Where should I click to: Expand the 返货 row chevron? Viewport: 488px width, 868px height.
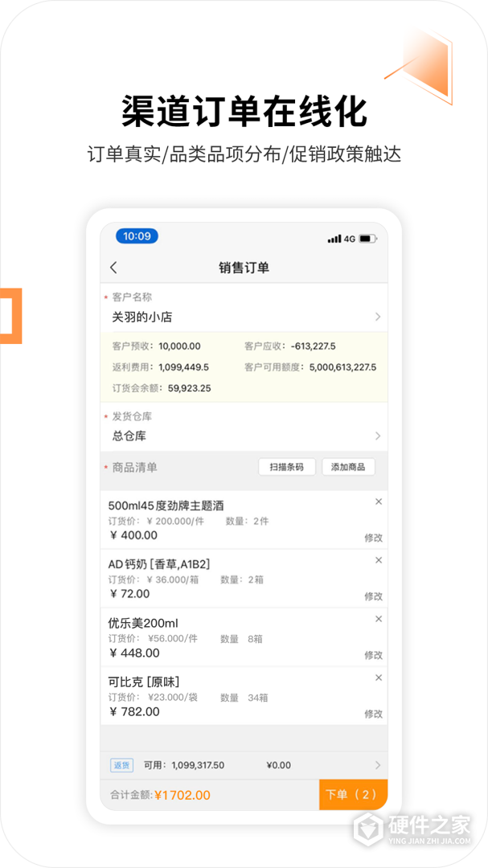378,765
